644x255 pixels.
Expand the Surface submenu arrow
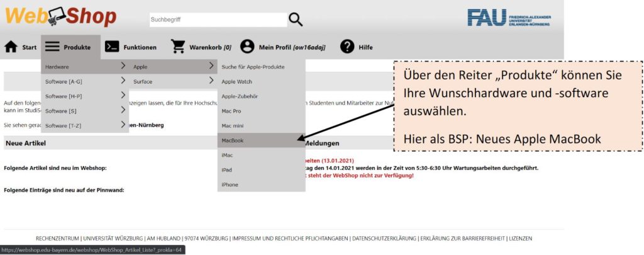(x=211, y=81)
